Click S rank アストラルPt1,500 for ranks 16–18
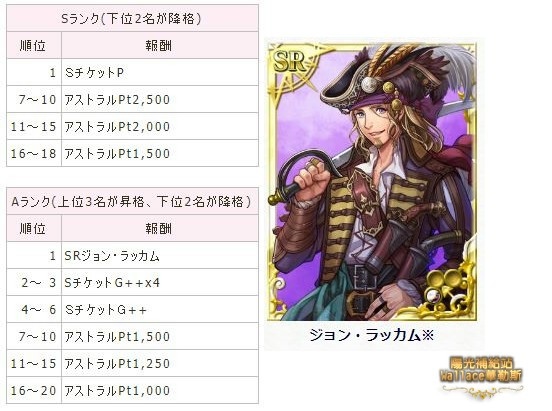The width and height of the screenshot is (552, 411). [x=160, y=154]
